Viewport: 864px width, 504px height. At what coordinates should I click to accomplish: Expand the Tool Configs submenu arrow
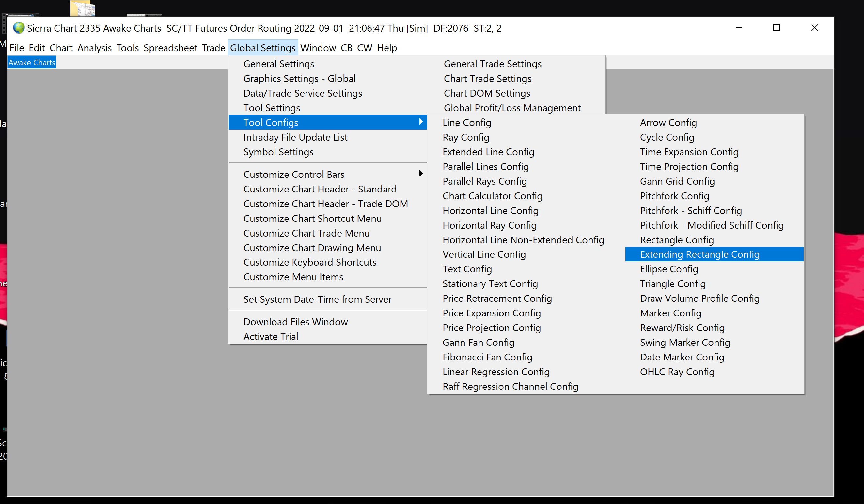tap(421, 122)
